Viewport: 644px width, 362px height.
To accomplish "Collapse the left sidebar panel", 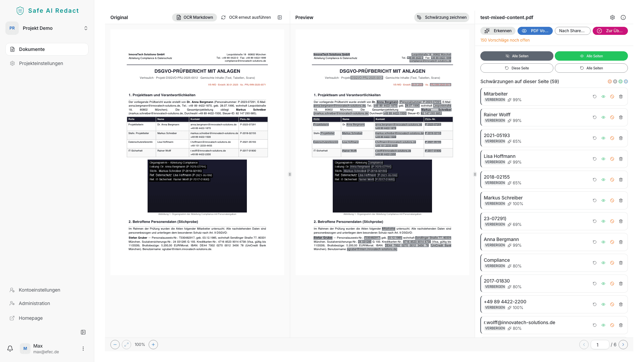I will tap(83, 332).
